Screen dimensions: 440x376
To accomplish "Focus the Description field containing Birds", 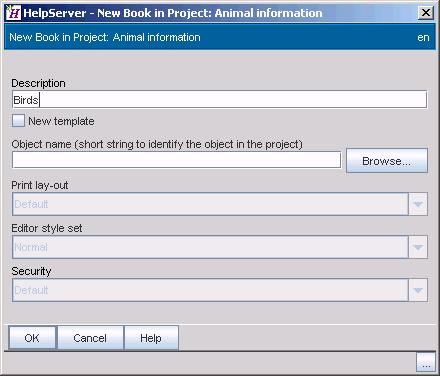I will click(219, 99).
